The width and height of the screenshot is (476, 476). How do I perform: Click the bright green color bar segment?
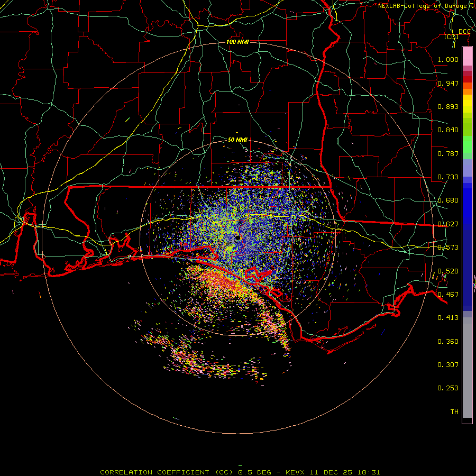(x=467, y=144)
